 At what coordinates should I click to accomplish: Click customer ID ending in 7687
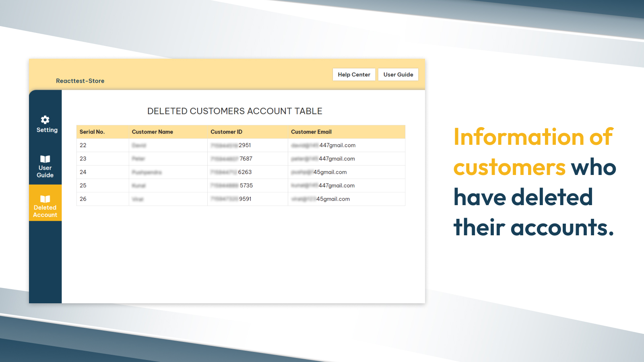pos(231,158)
